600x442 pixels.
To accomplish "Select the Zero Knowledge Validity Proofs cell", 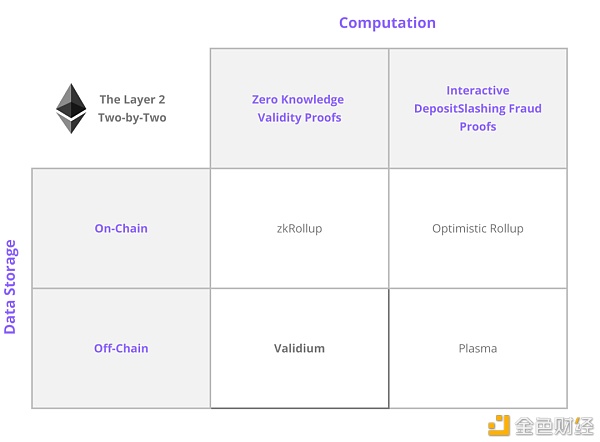I will click(x=299, y=108).
